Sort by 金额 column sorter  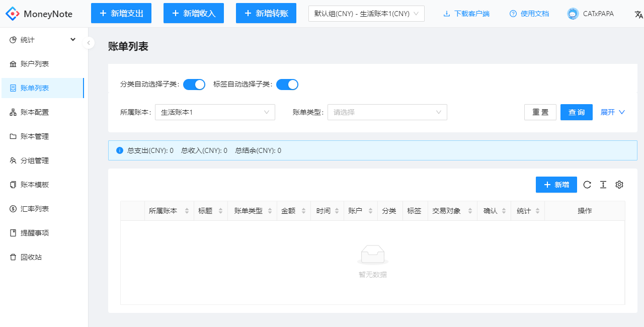pos(303,211)
